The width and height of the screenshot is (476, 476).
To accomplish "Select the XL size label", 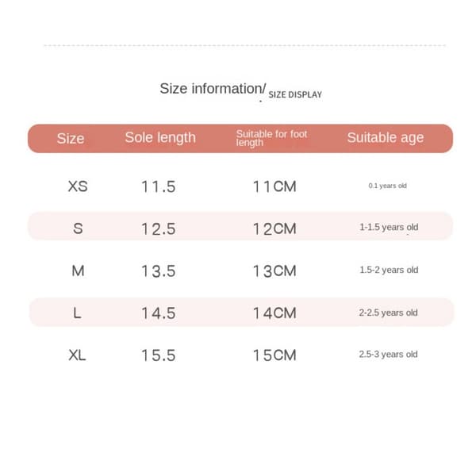I will [x=77, y=355].
